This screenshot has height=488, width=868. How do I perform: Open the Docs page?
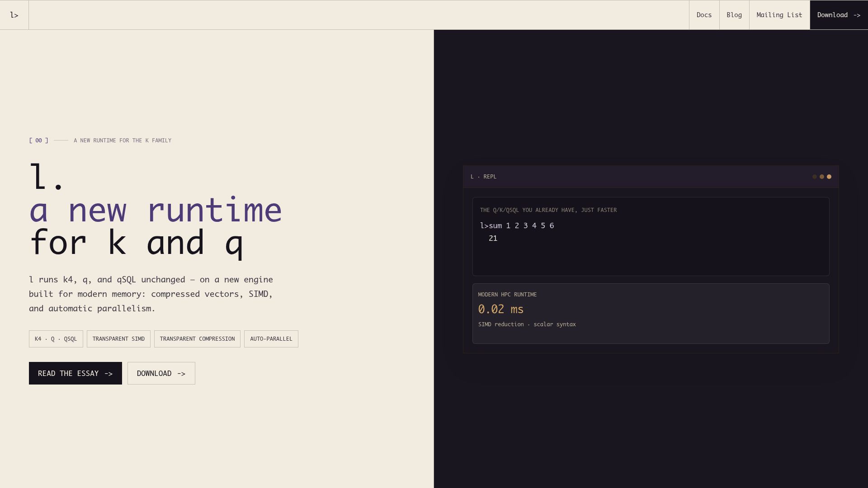[x=704, y=15]
